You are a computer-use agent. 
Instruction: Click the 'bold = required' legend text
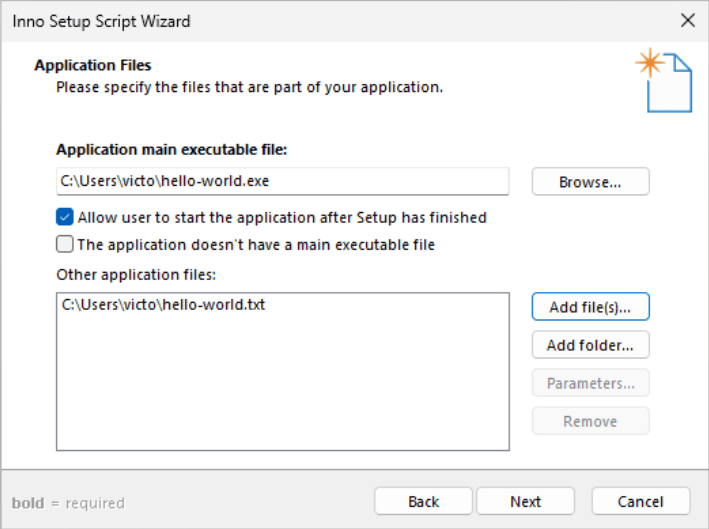(x=68, y=503)
